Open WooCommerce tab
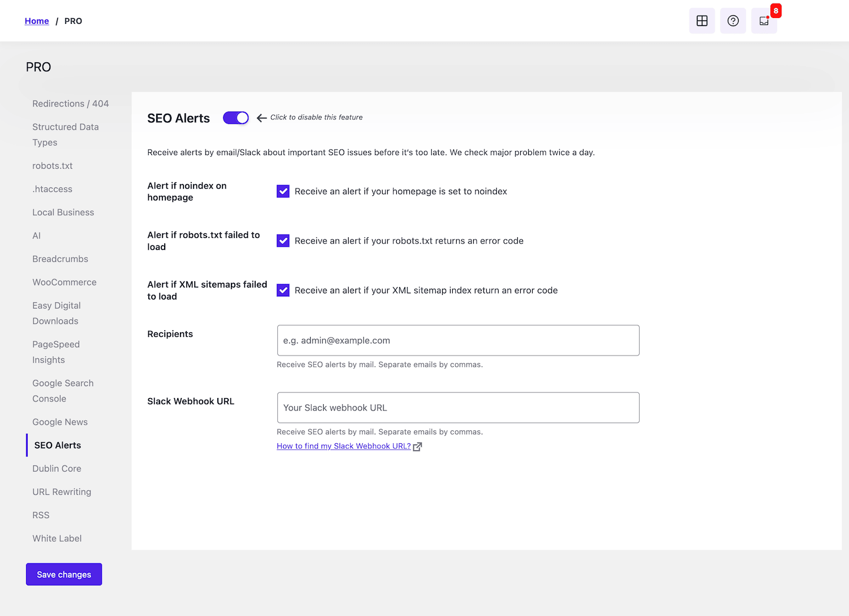This screenshot has height=616, width=849. 65,282
